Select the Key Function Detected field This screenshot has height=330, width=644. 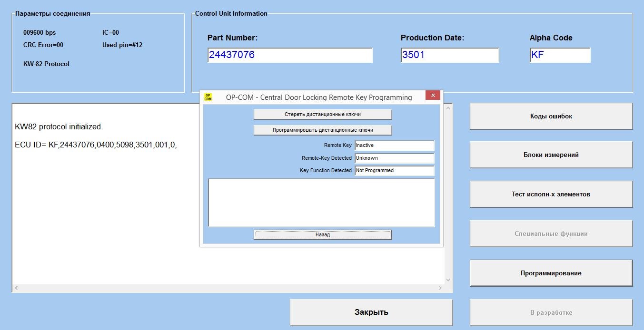coord(395,170)
